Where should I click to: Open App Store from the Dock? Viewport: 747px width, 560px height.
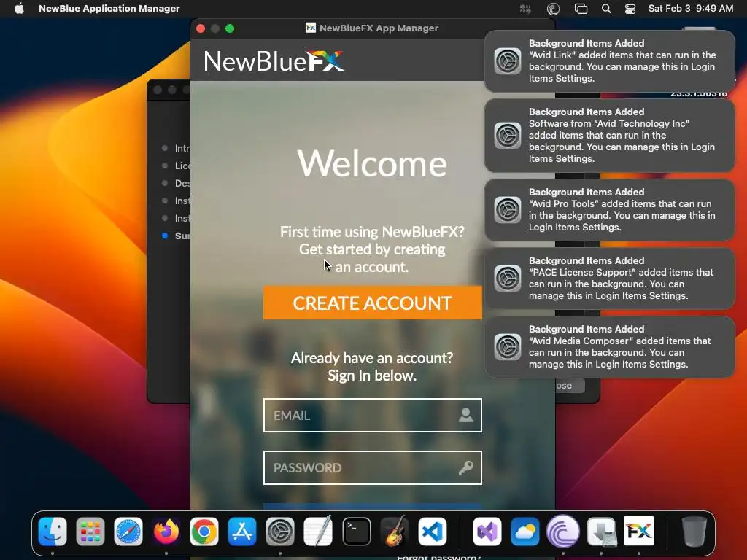tap(242, 531)
